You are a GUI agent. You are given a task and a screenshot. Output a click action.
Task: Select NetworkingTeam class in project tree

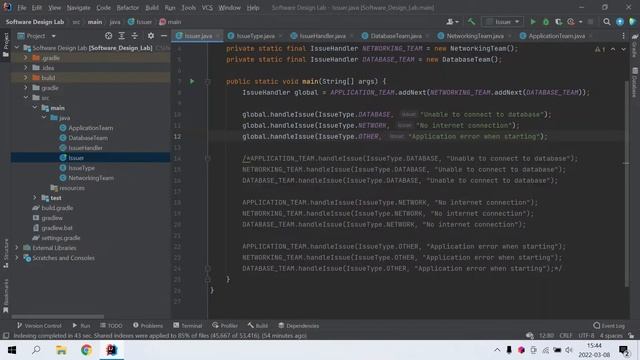coord(91,178)
